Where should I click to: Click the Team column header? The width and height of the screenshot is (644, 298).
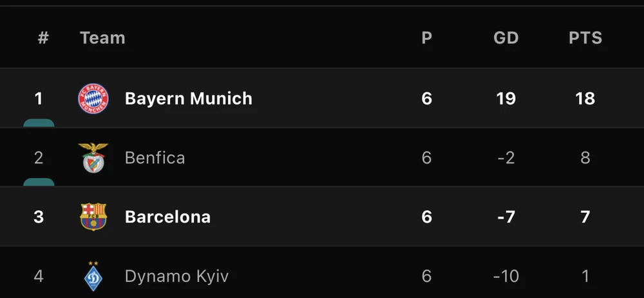(102, 38)
